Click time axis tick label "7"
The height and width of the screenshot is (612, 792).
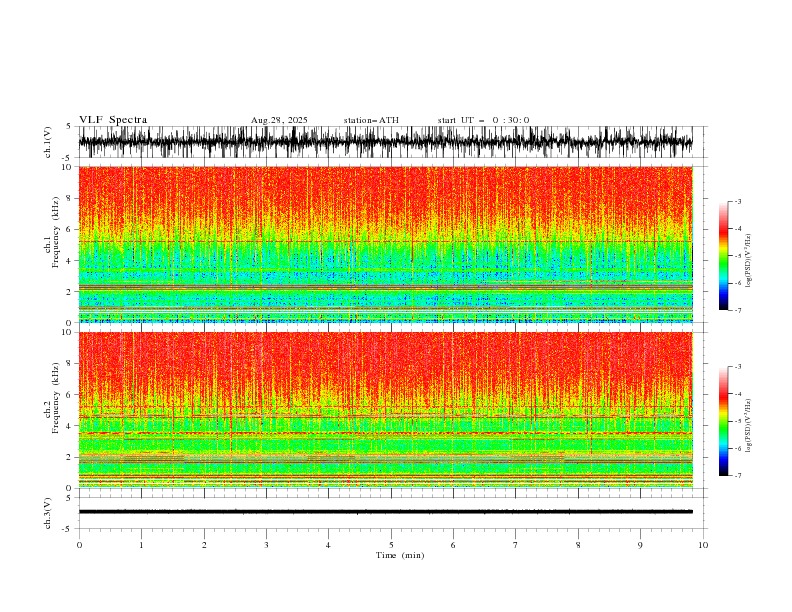[516, 545]
